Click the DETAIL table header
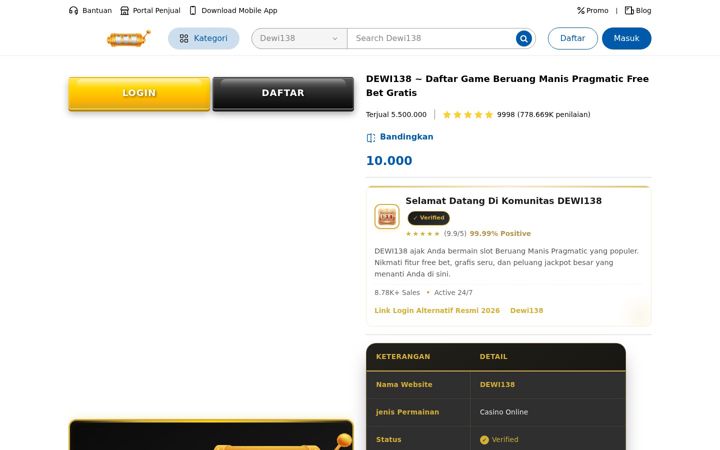Screen dimensions: 720x450 [x=494, y=357]
